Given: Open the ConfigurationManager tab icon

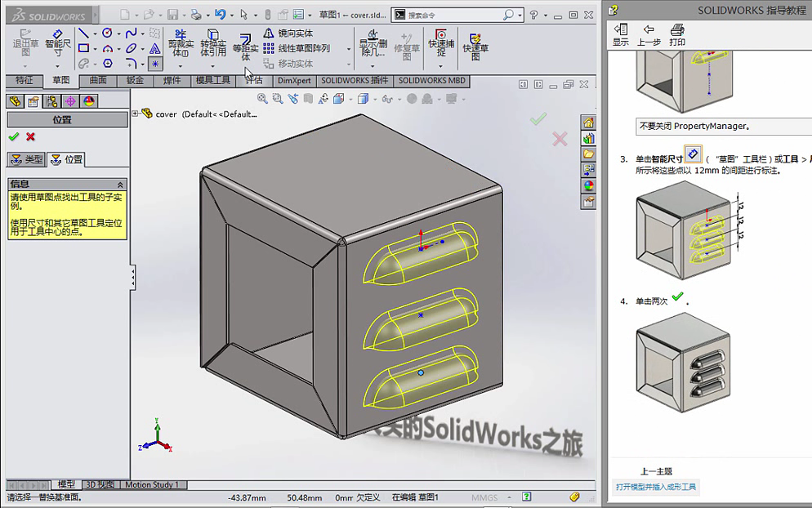Looking at the screenshot, I should point(51,101).
